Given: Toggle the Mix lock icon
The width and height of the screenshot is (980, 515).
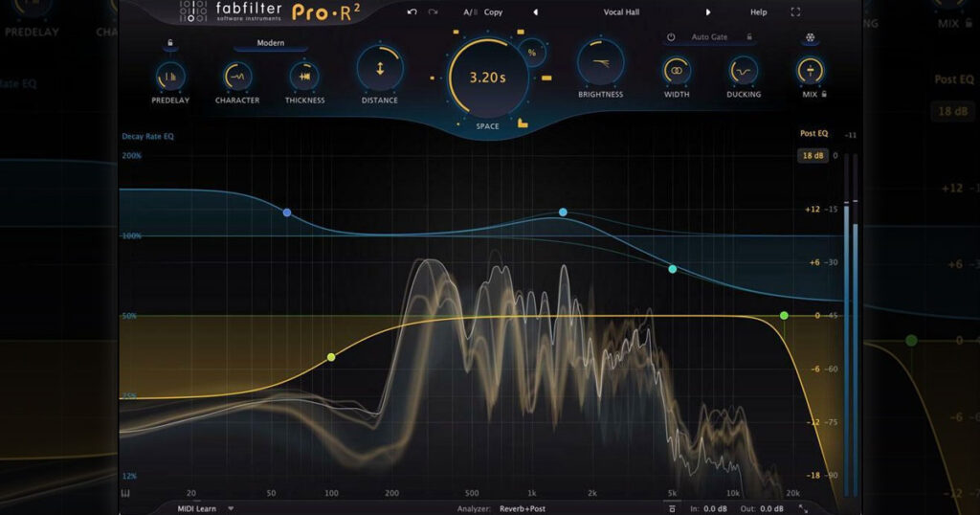Looking at the screenshot, I should (x=824, y=94).
